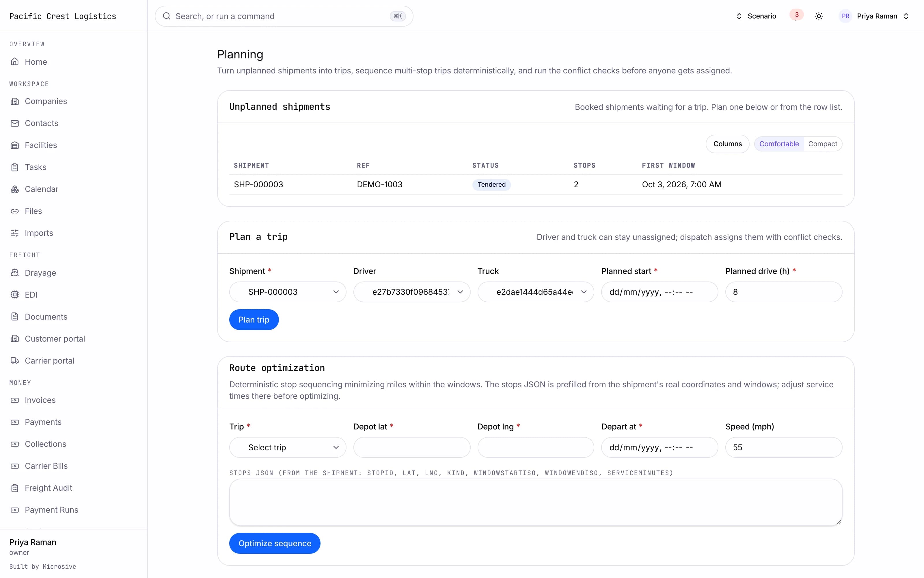The image size is (924, 578).
Task: Open Payments in the sidebar
Action: 43,422
